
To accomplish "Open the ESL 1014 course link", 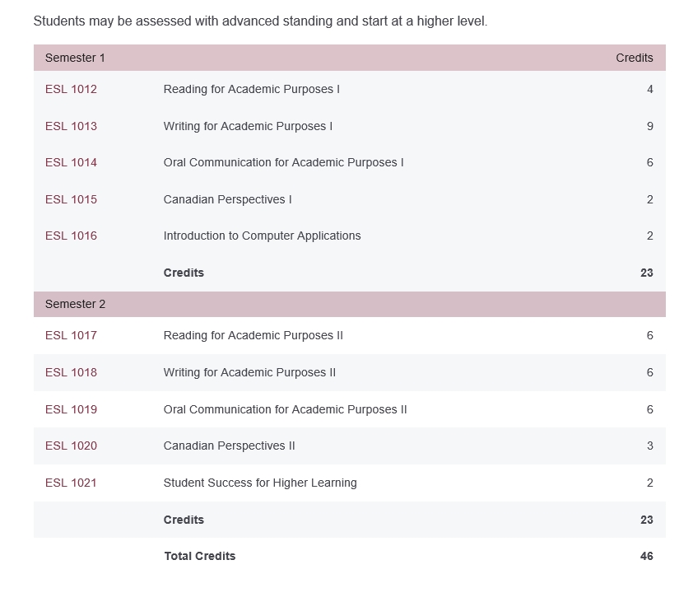I will [x=71, y=162].
